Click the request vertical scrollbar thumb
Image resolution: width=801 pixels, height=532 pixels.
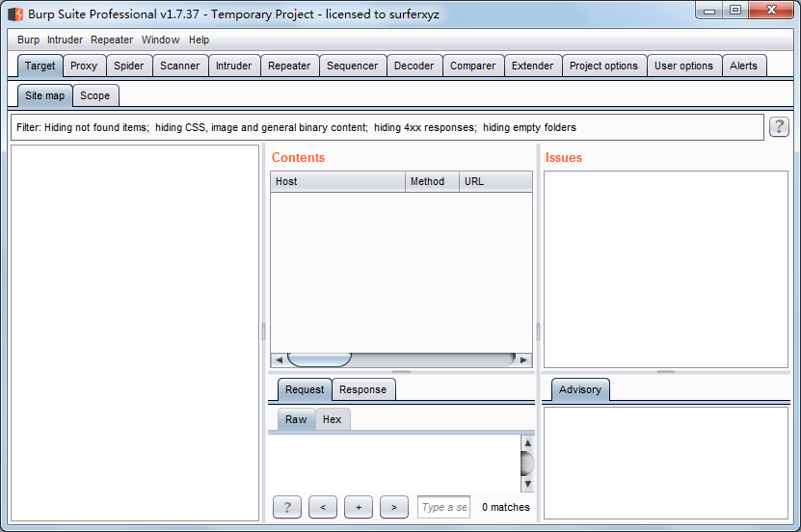[527, 463]
